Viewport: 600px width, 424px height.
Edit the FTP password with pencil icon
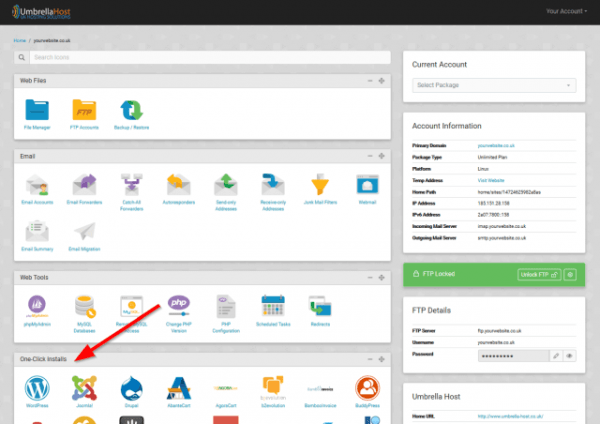click(556, 355)
